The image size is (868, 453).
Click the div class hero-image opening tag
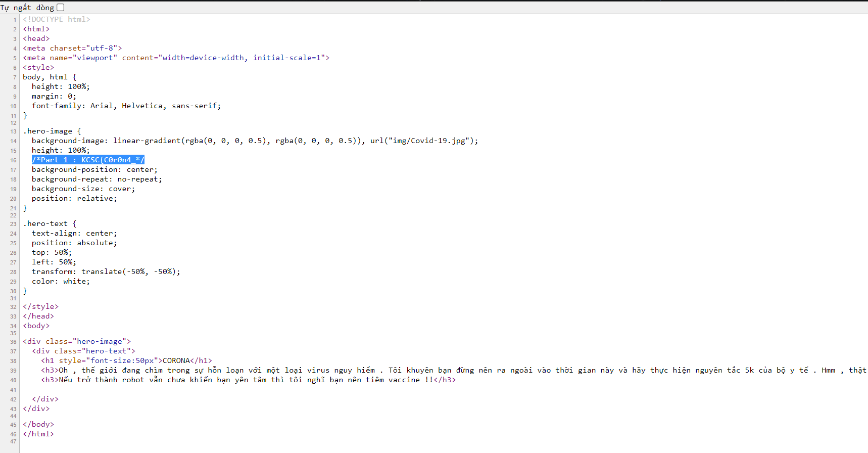(77, 341)
